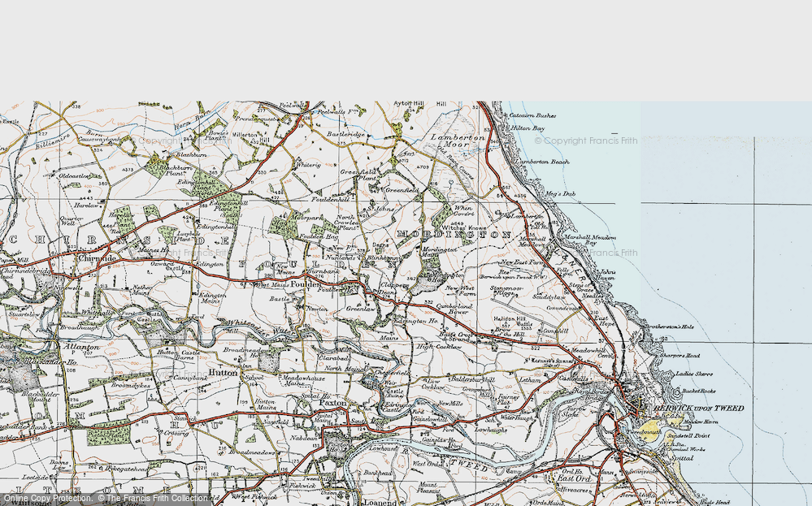Click the Hutton place name
812x506 pixels.
point(224,372)
